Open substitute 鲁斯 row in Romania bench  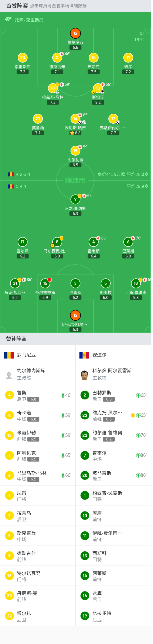[38, 395]
